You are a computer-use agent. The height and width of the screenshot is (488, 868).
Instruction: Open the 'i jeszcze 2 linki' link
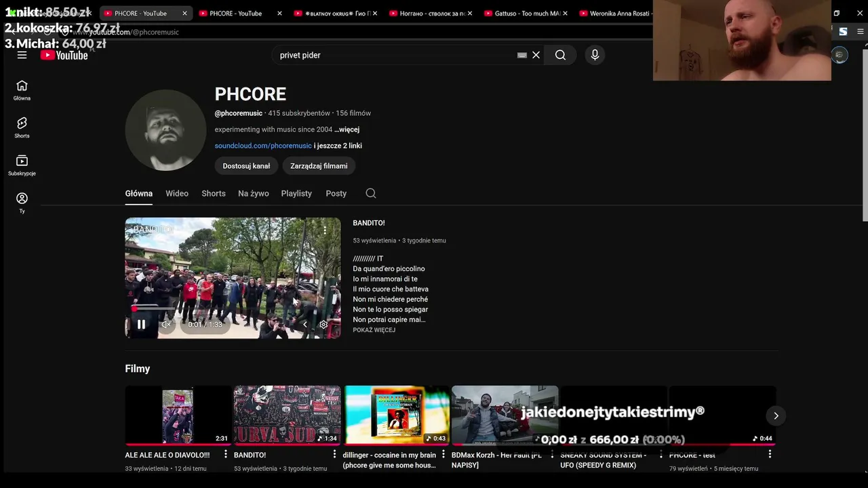(x=338, y=146)
